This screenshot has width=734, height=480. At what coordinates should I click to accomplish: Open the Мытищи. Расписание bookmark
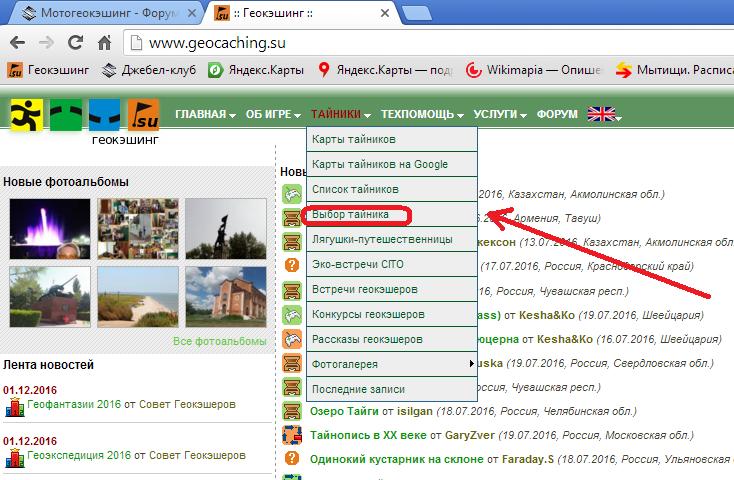pyautogui.click(x=674, y=70)
